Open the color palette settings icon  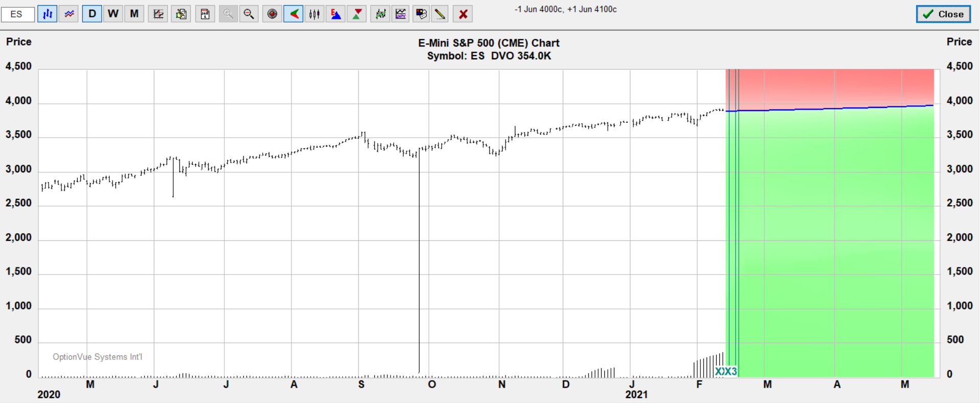[421, 14]
